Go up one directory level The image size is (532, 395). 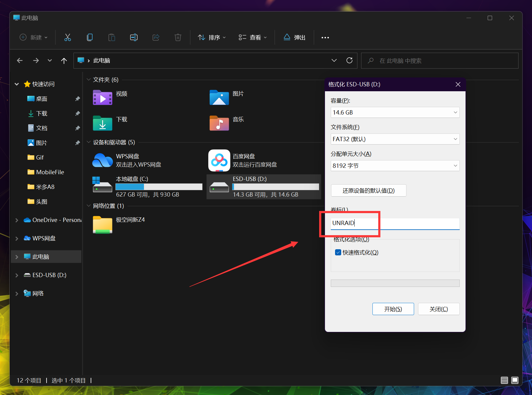coord(64,61)
